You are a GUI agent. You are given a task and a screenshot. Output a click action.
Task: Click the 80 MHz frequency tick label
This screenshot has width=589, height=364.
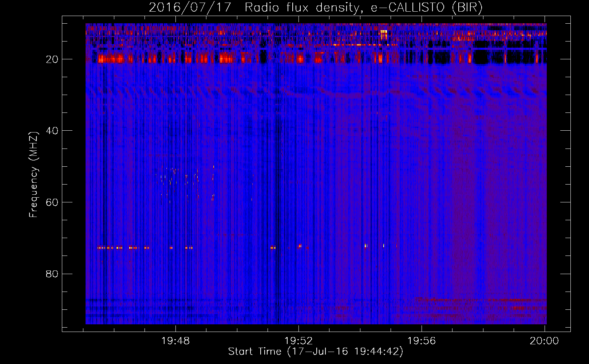pos(52,274)
